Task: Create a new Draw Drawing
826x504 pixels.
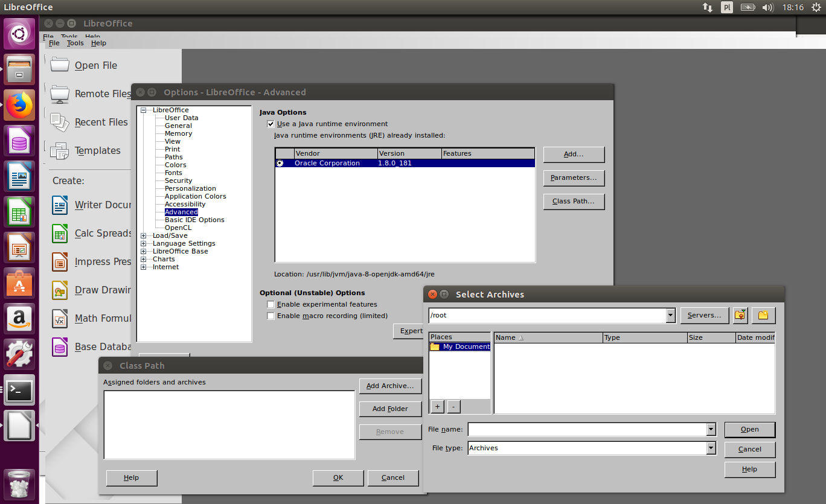Action: pos(92,290)
